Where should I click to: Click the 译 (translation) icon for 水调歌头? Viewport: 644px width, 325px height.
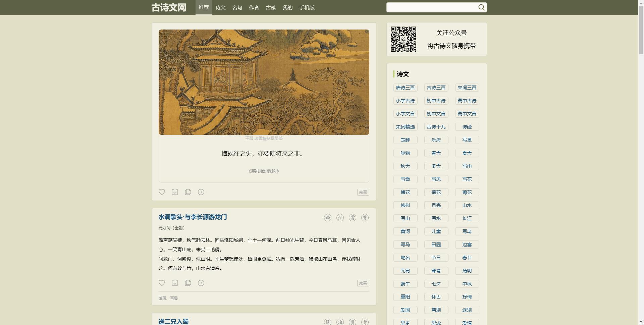(x=327, y=217)
